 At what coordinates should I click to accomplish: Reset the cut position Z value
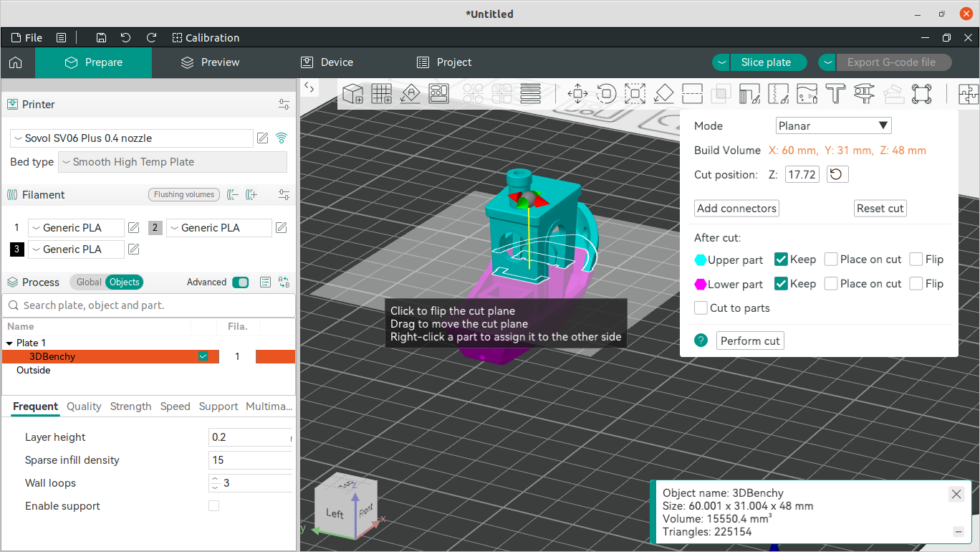(x=837, y=174)
